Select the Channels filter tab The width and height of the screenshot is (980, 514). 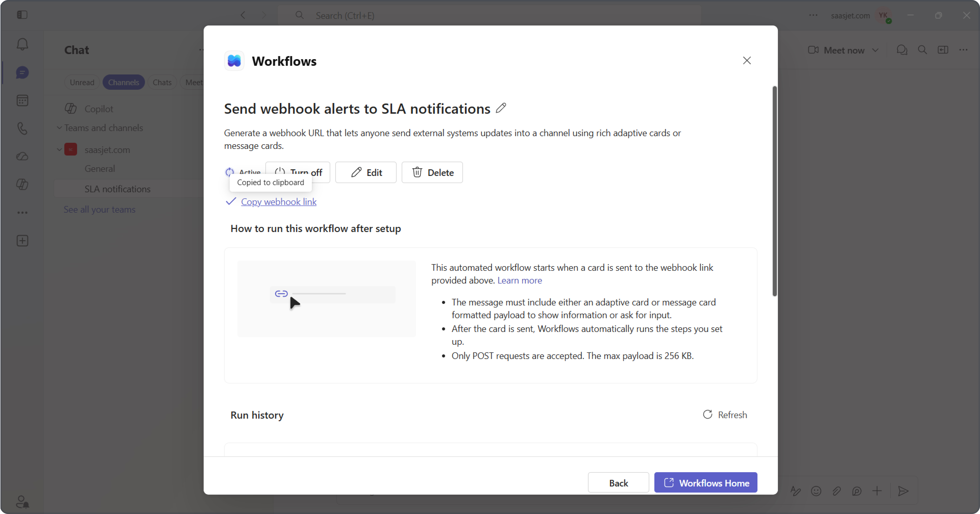point(124,82)
